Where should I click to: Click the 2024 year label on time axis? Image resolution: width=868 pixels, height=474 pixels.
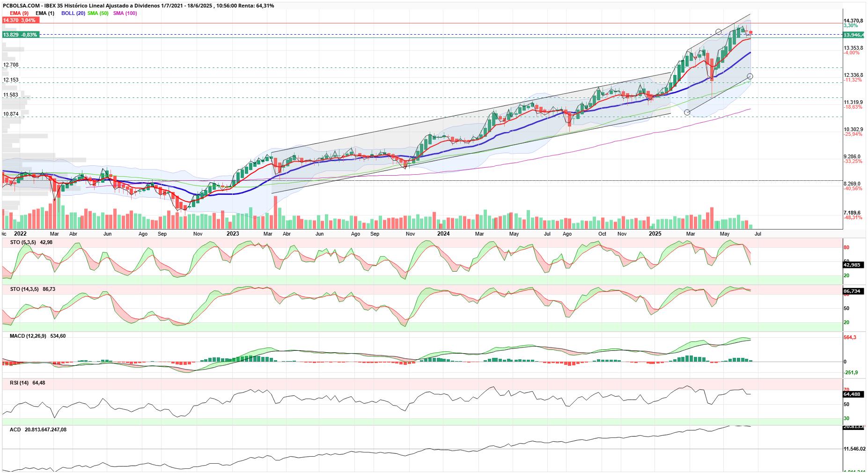(x=443, y=234)
